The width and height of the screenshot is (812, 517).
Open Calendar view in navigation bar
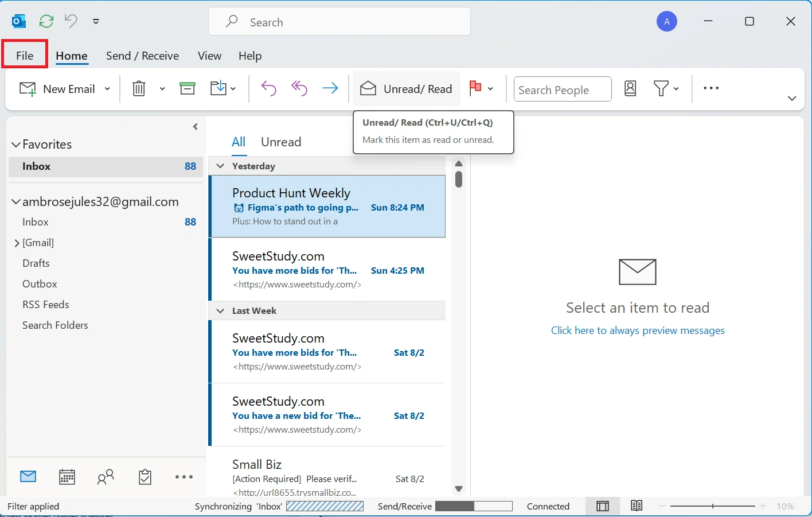point(67,477)
